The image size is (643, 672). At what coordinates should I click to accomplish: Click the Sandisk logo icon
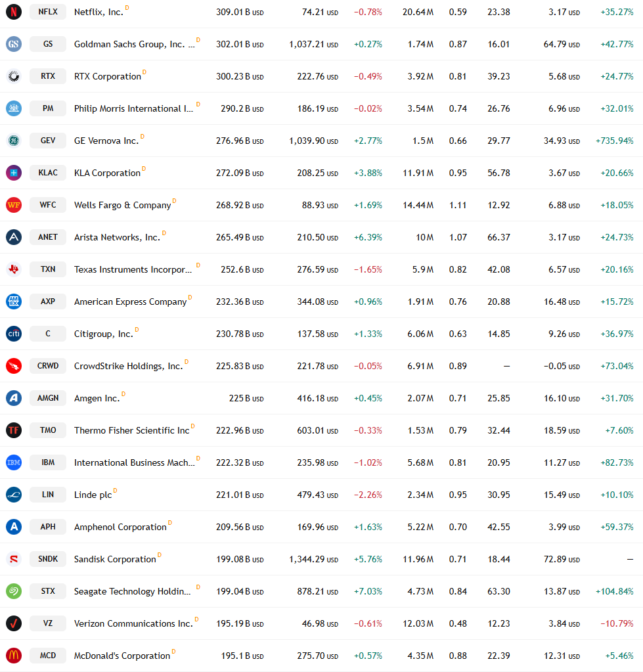tap(14, 559)
